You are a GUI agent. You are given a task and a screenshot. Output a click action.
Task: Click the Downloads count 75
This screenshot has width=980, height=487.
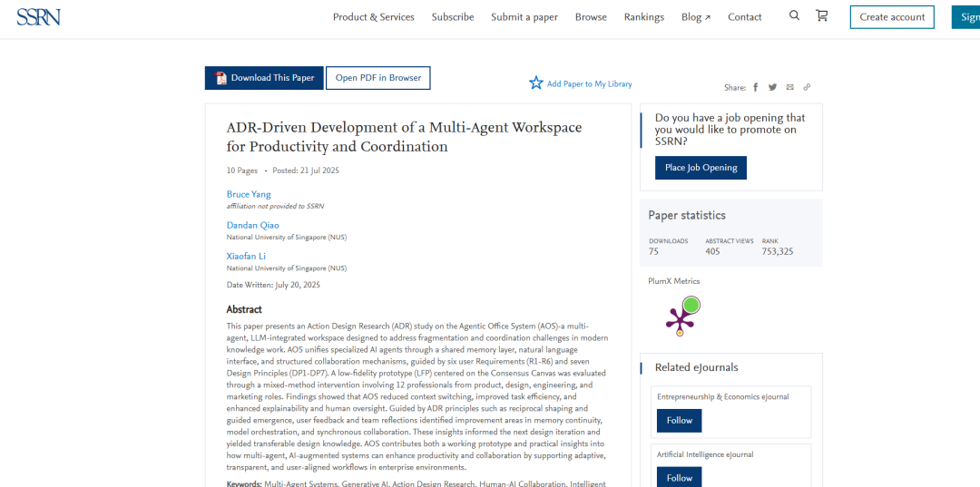pyautogui.click(x=653, y=251)
